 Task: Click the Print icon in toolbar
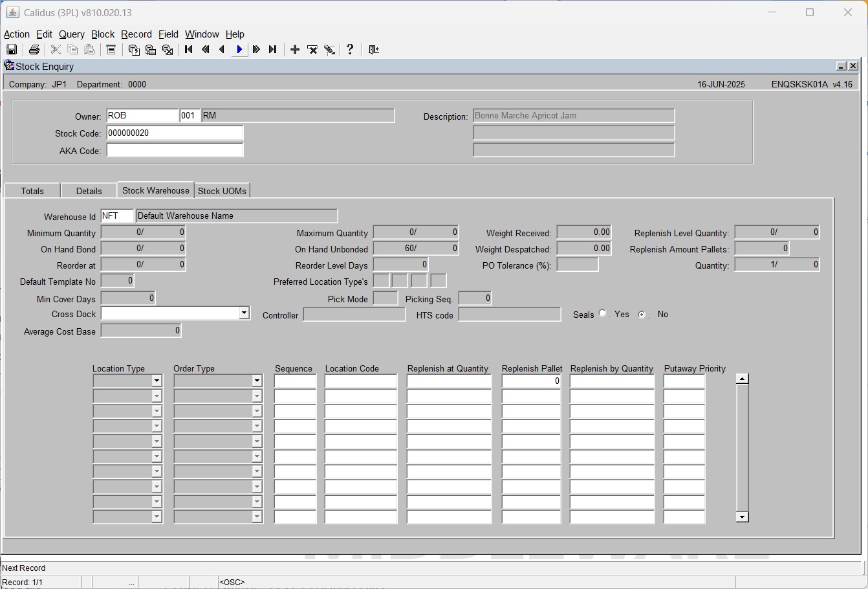click(x=34, y=50)
